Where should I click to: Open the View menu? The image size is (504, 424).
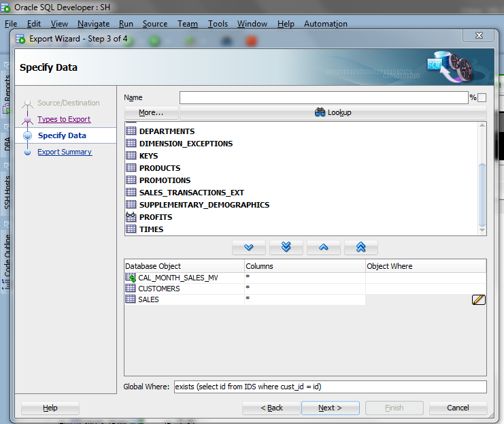[59, 24]
